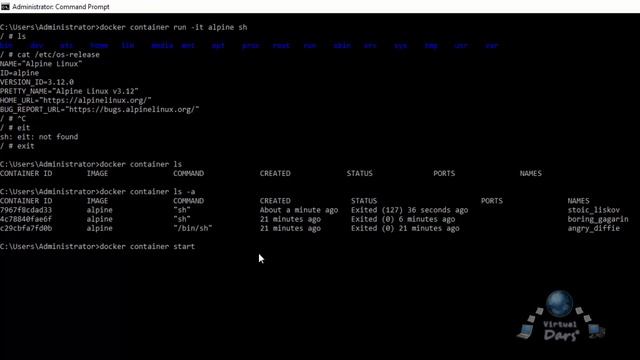Click 'About a minute ago' created value
640x360 pixels.
click(x=299, y=210)
